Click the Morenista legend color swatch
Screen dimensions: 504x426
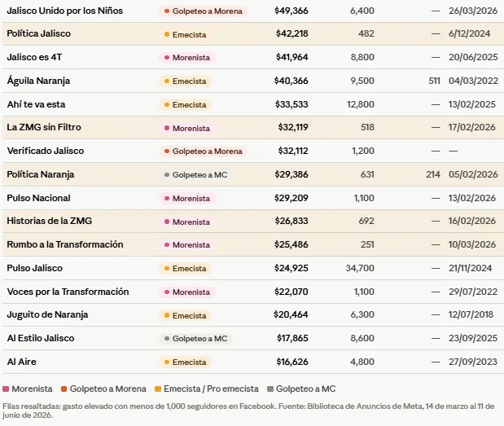click(6, 389)
